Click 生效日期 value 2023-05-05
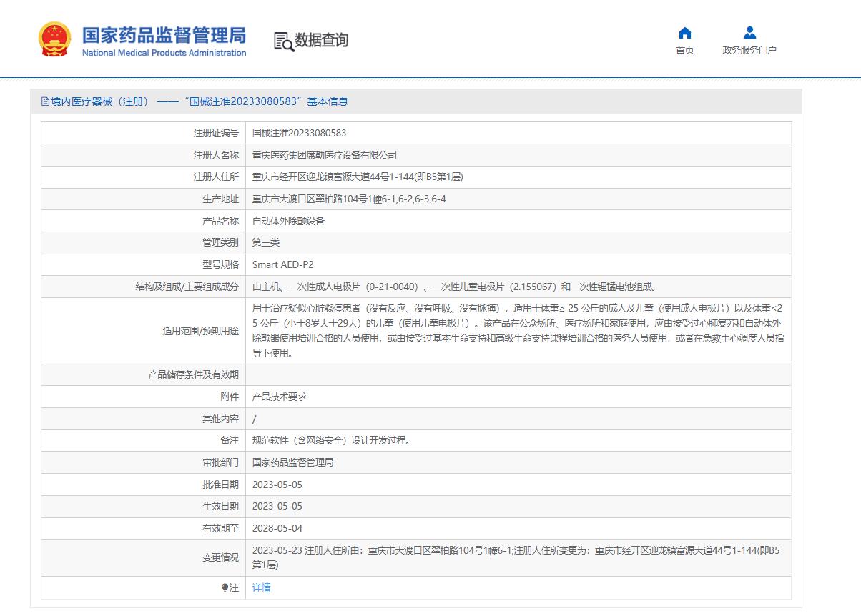The width and height of the screenshot is (861, 616). tap(277, 506)
